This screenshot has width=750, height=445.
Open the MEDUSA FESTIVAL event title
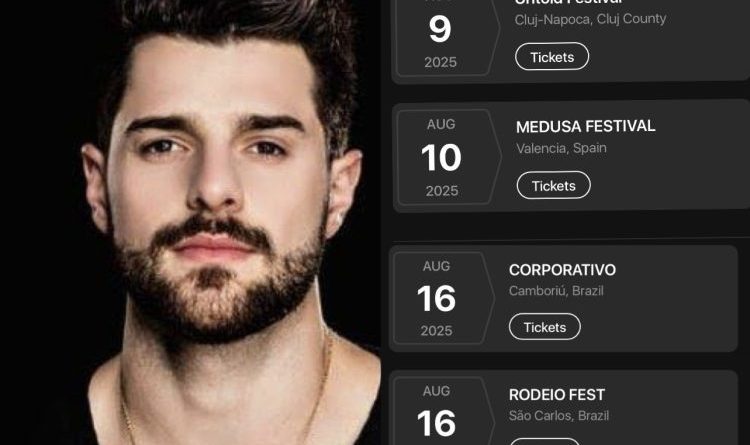pos(585,126)
